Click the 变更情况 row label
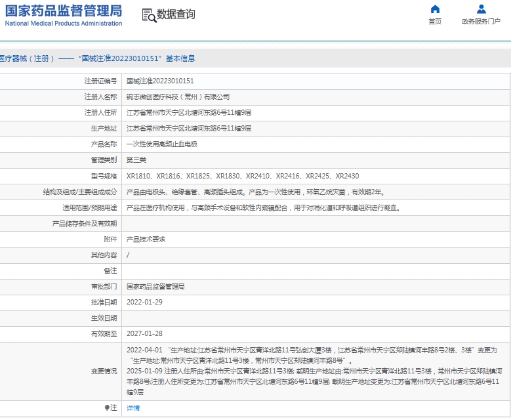This screenshot has width=511, height=420. point(104,371)
